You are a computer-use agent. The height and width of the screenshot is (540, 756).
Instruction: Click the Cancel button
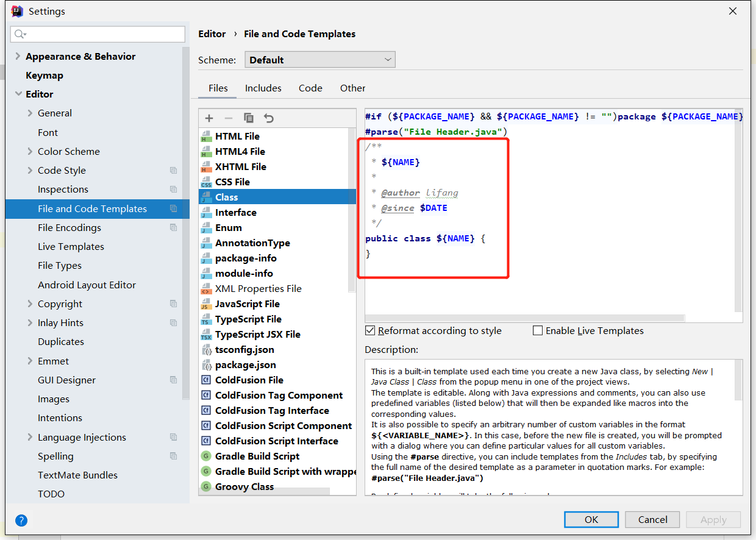(x=652, y=520)
